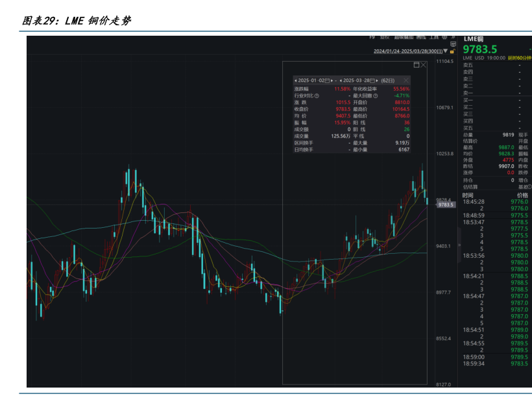
Task: Select the 18:59:00 tick row
Action: pos(496,357)
